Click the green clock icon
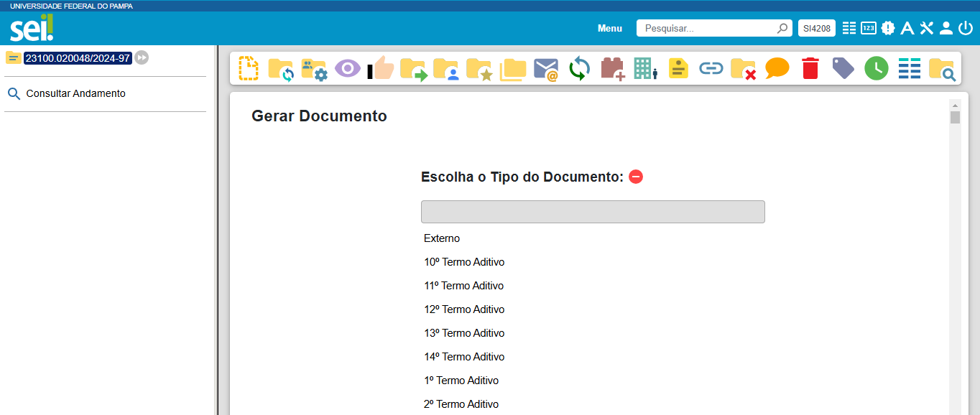The width and height of the screenshot is (980, 415). pos(876,68)
